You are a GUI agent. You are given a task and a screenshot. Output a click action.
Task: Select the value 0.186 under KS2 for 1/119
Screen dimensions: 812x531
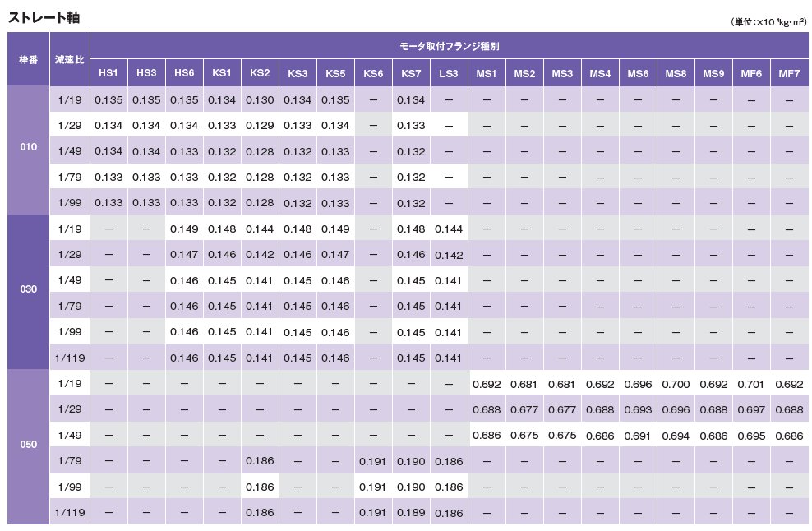point(261,511)
